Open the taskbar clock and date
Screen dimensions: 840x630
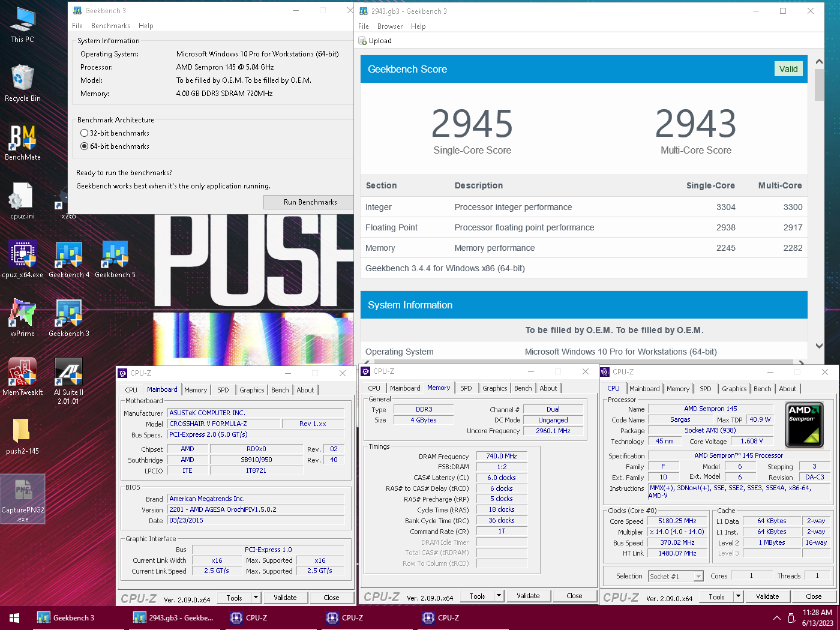817,618
